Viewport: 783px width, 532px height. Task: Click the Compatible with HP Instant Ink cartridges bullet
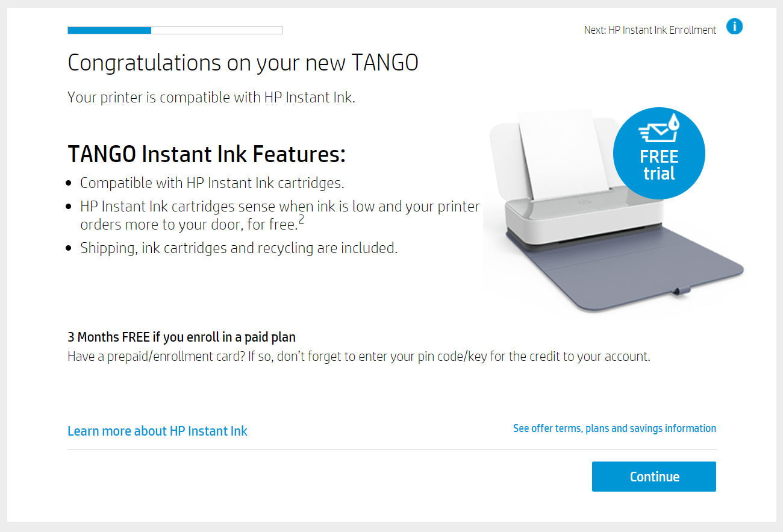click(212, 183)
